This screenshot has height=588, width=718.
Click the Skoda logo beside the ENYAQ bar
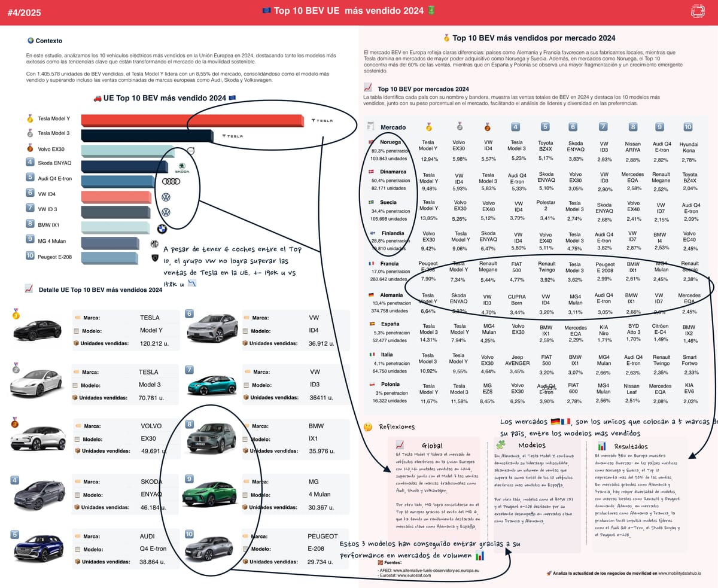182,167
